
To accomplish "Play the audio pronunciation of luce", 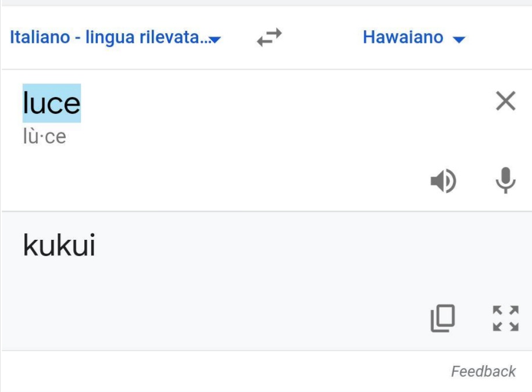I will (x=443, y=182).
